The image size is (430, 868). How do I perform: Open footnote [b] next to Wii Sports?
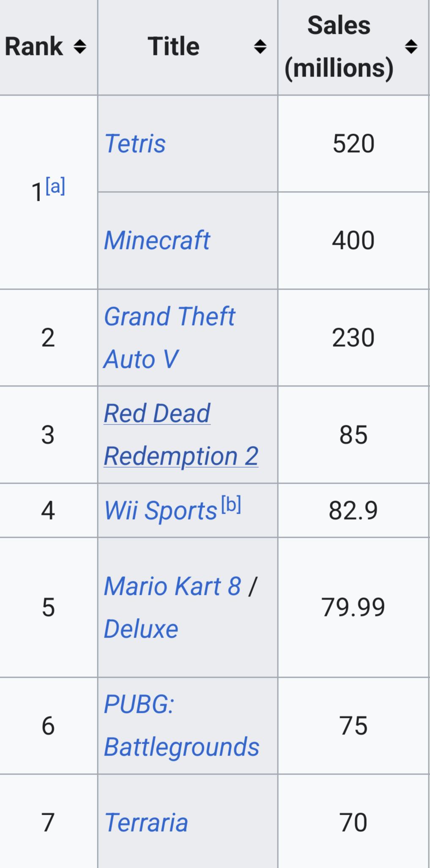[x=231, y=504]
